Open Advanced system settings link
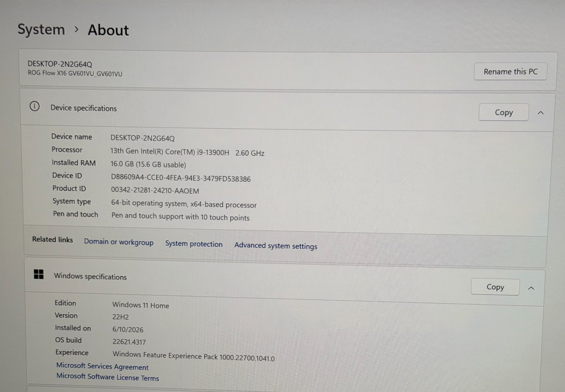Viewport: 565px width, 392px height. (x=276, y=246)
